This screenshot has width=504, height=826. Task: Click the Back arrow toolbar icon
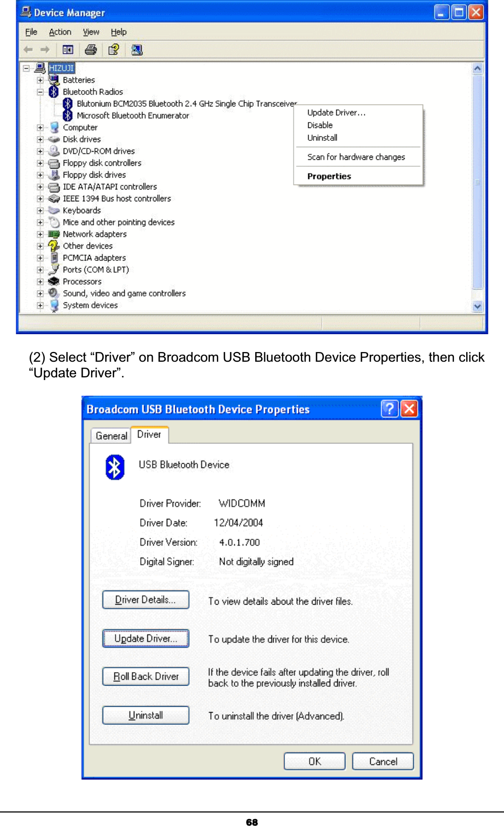(x=28, y=50)
